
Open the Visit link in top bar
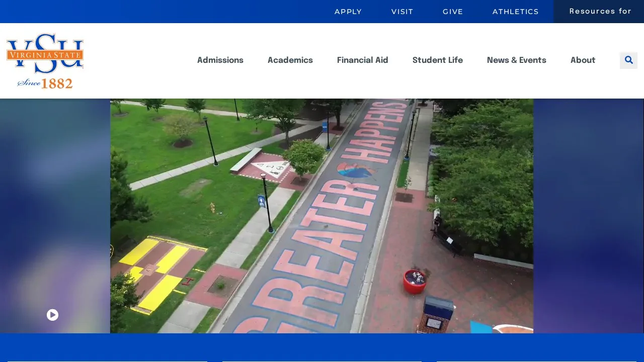(403, 12)
